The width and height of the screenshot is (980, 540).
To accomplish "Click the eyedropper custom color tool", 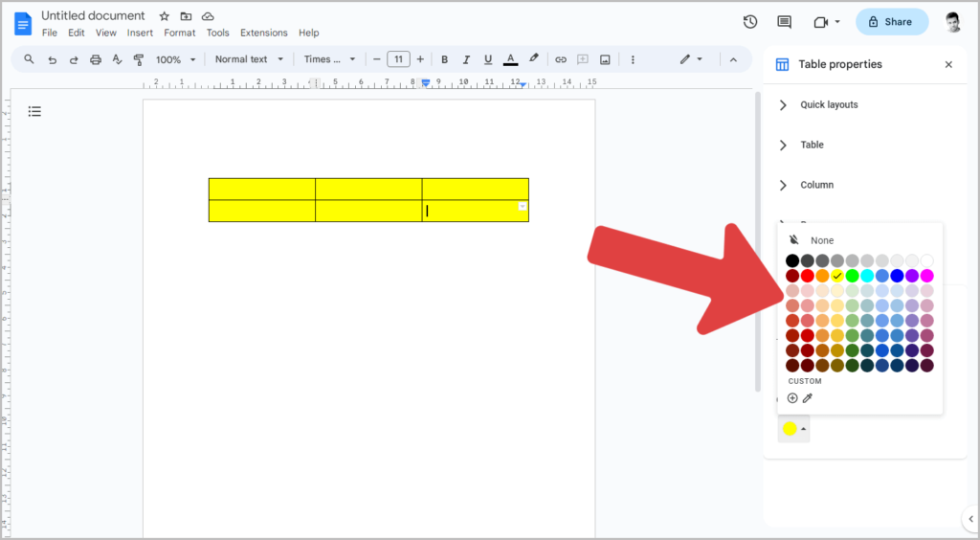I will tap(808, 398).
